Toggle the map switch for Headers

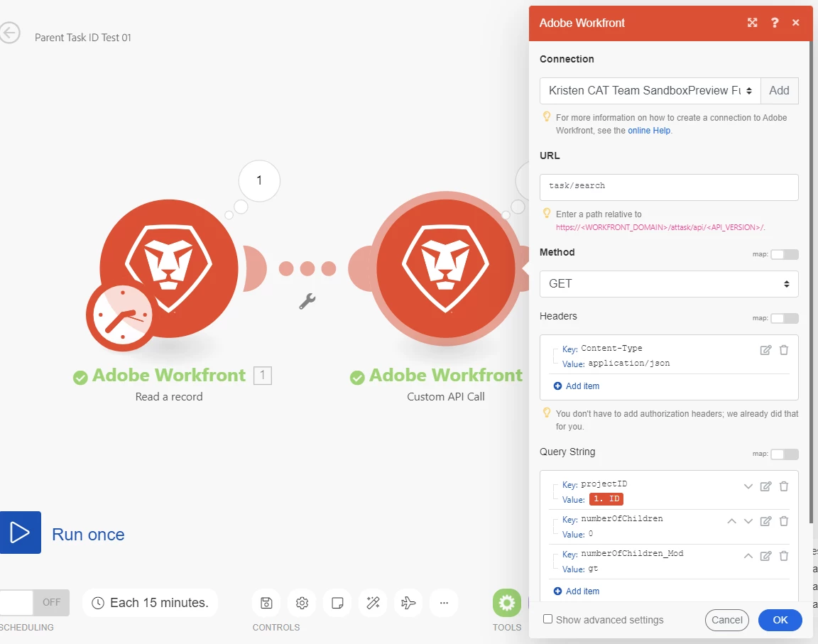(x=785, y=318)
